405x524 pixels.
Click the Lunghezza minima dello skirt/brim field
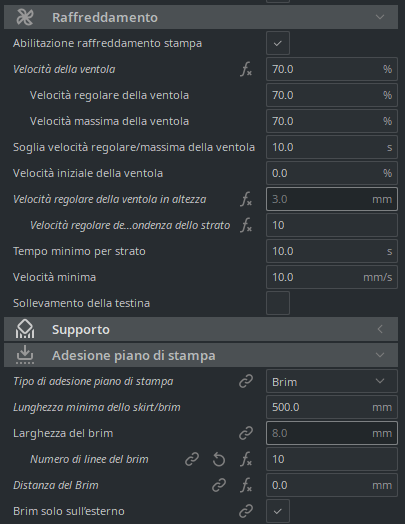(332, 407)
